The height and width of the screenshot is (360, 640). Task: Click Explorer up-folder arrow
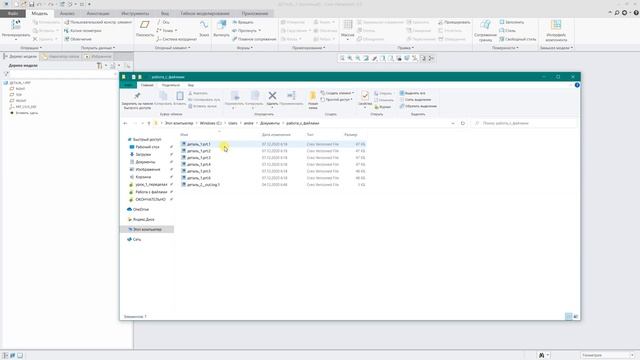[x=149, y=123]
